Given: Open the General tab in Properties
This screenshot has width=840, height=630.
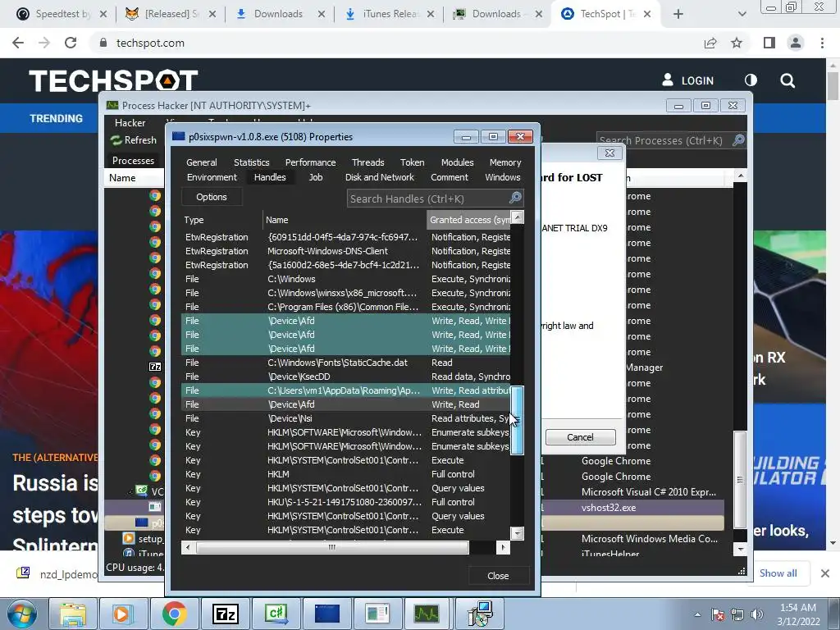Looking at the screenshot, I should coord(202,162).
